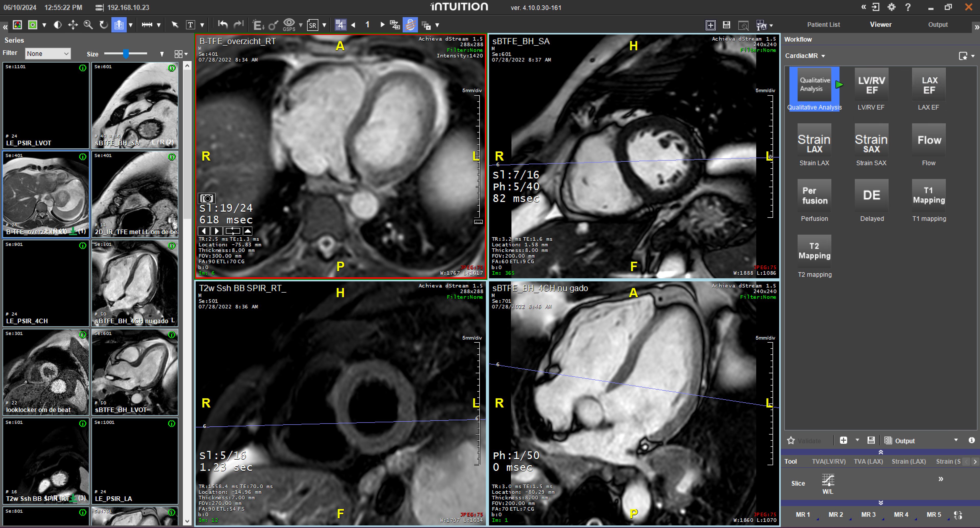Launch the Strain LAX workflow
The height and width of the screenshot is (528, 980).
[x=814, y=145]
